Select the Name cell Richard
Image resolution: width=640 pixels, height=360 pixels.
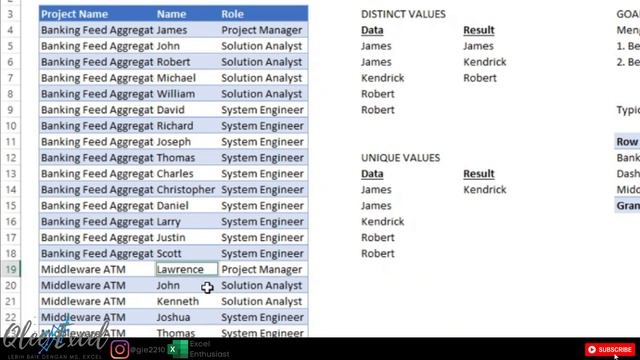187,126
